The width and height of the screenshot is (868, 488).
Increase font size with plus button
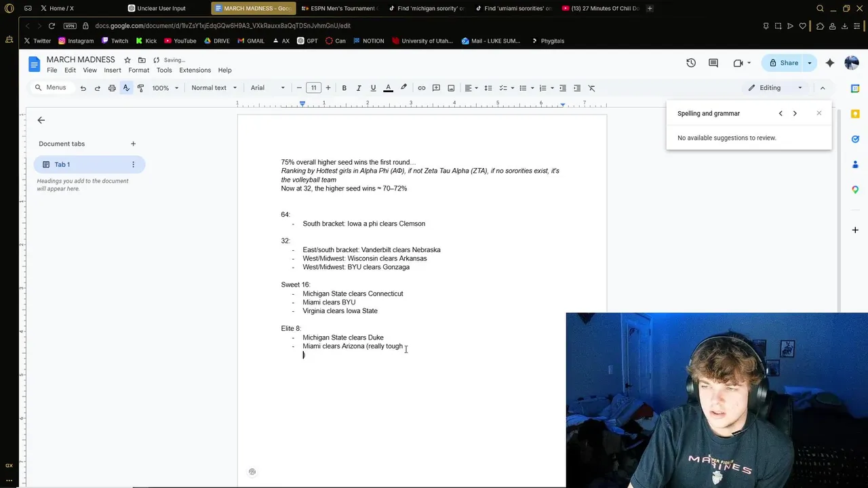328,88
